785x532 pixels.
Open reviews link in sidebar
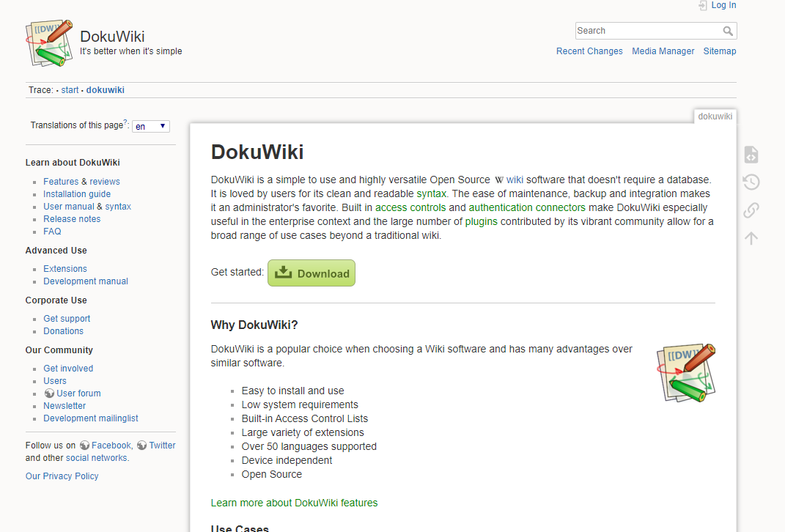pyautogui.click(x=105, y=182)
